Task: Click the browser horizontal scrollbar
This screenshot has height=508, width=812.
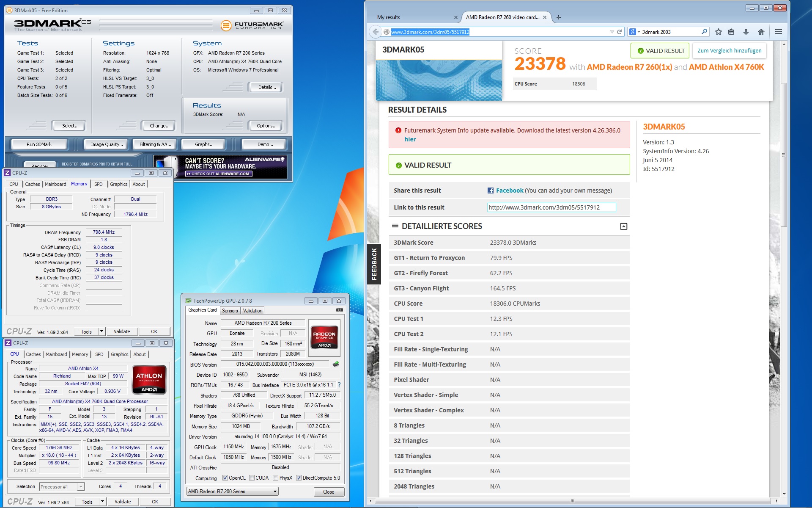Action: pos(573,501)
